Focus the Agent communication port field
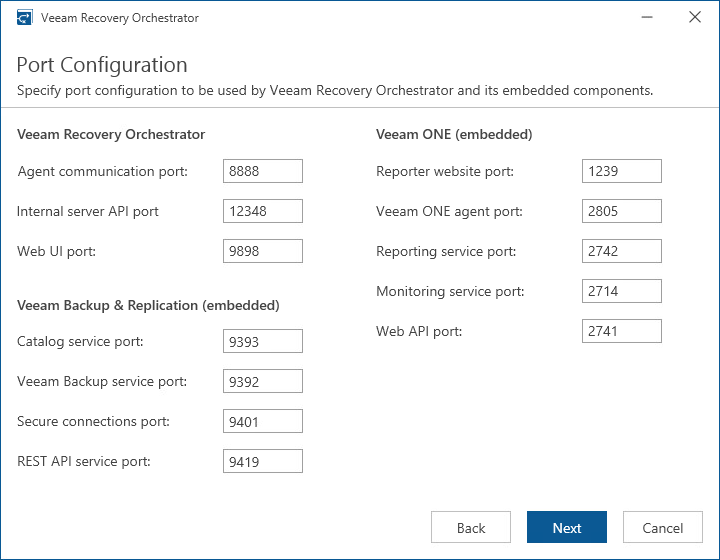 [x=263, y=171]
